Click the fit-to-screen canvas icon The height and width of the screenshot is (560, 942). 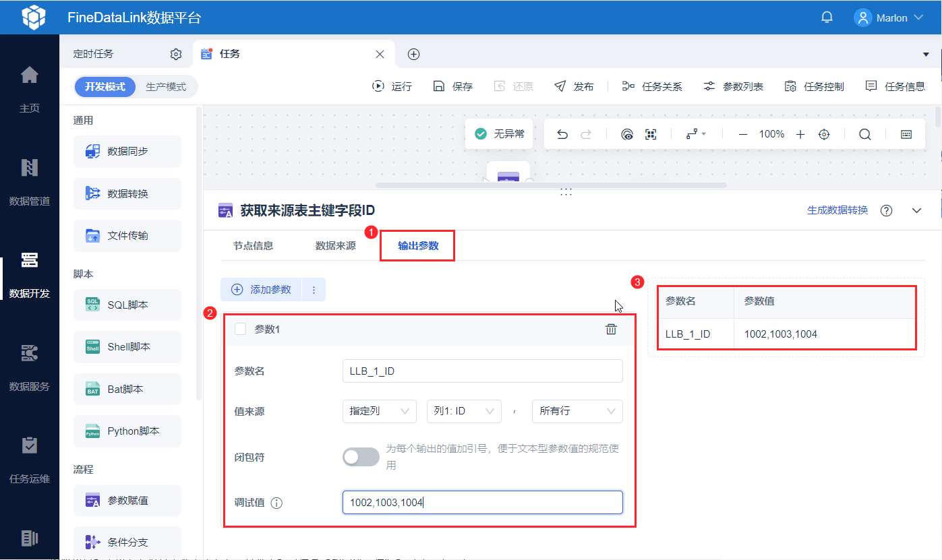pos(651,134)
